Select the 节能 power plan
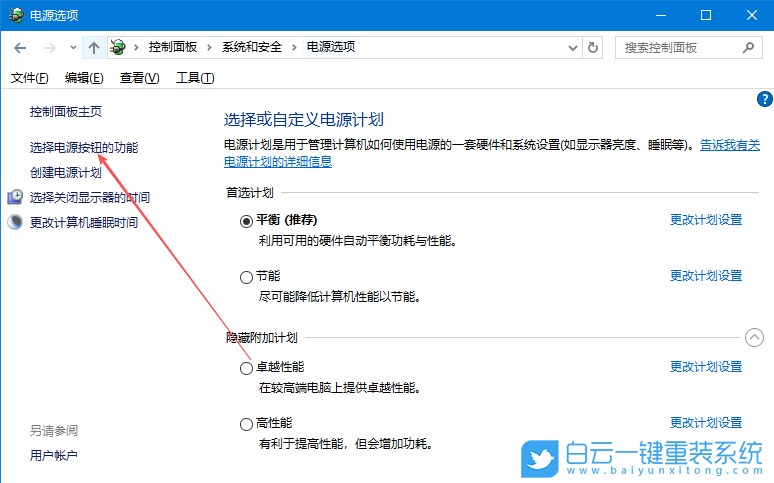774x483 pixels. tap(246, 277)
